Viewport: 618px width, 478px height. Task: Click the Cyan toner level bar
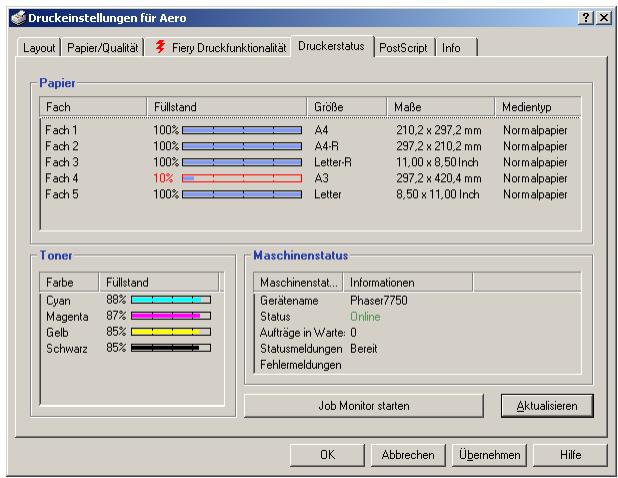click(x=171, y=300)
